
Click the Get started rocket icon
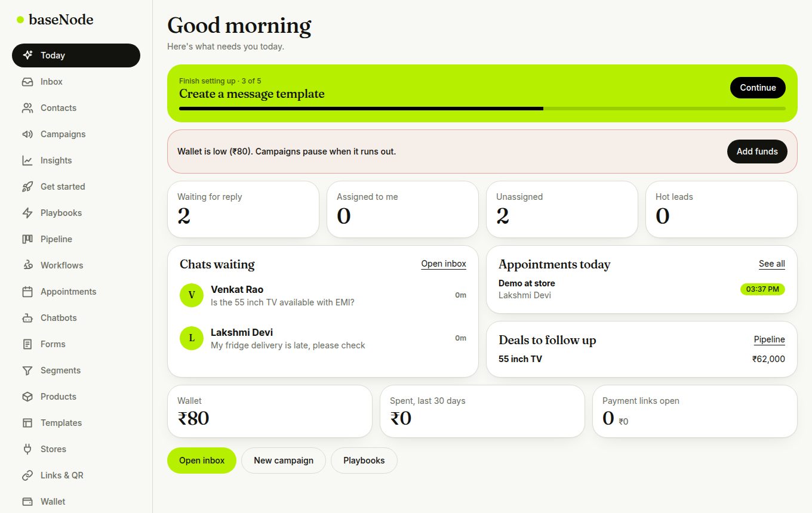[27, 187]
